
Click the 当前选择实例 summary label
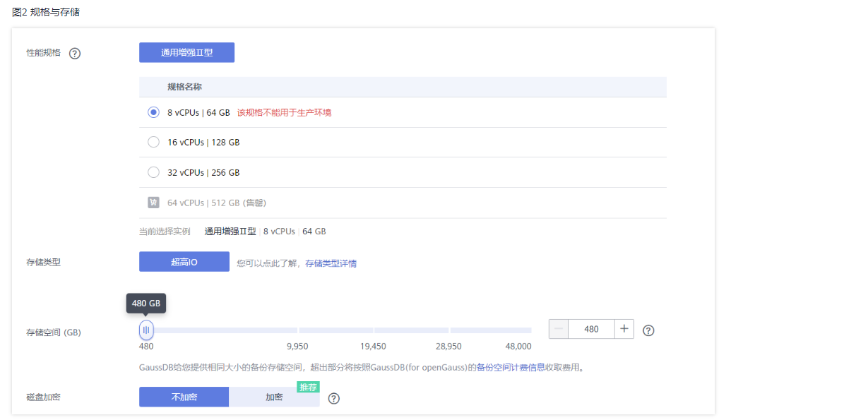click(x=165, y=232)
